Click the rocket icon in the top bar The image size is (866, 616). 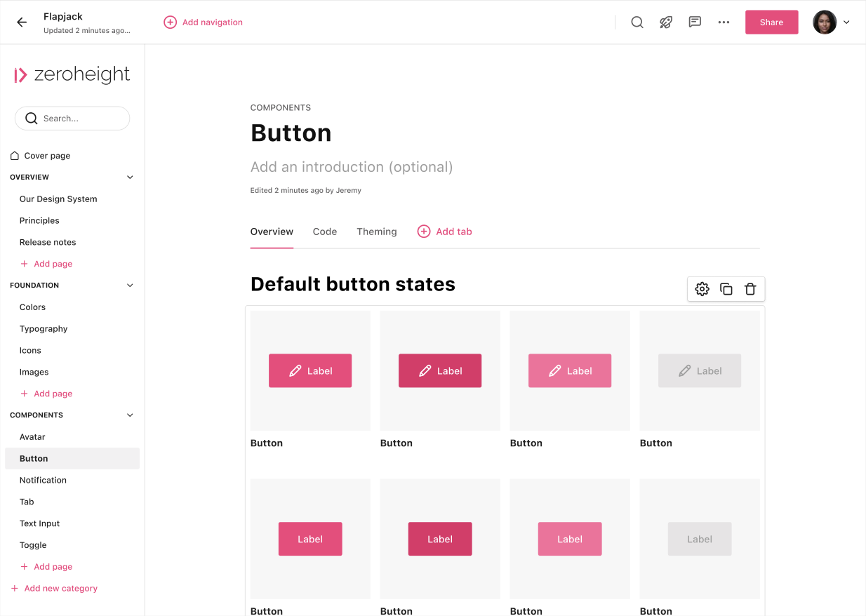[666, 22]
